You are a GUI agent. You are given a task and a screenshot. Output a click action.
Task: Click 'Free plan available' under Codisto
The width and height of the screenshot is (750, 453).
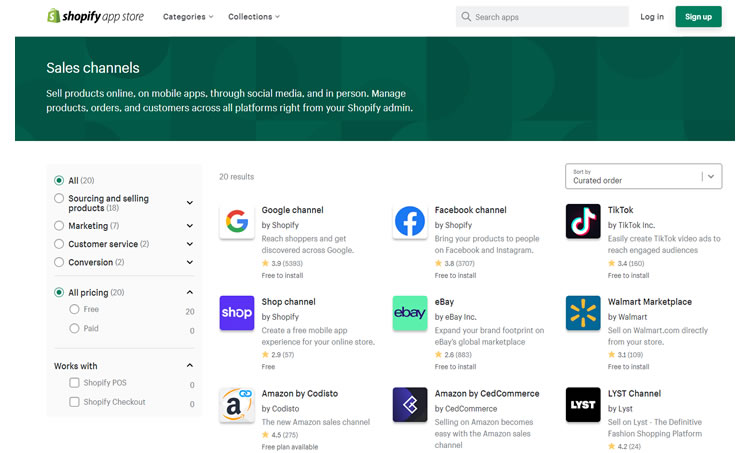coord(290,447)
